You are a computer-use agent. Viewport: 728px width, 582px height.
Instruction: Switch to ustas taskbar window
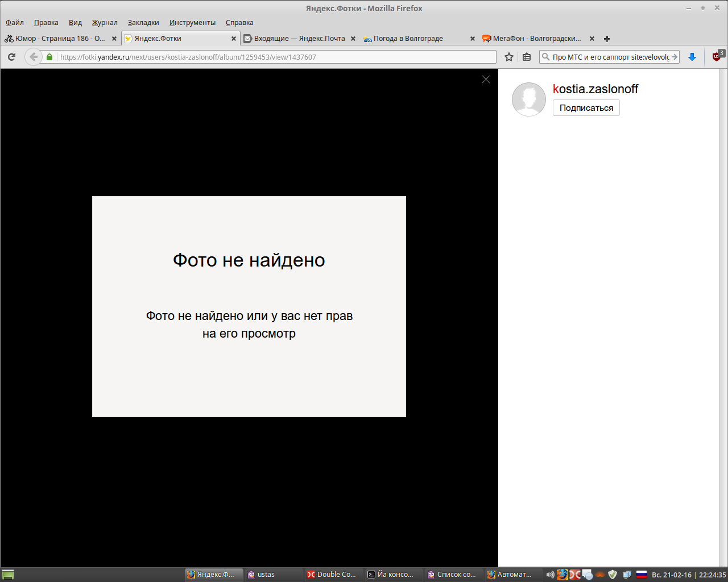pos(274,575)
